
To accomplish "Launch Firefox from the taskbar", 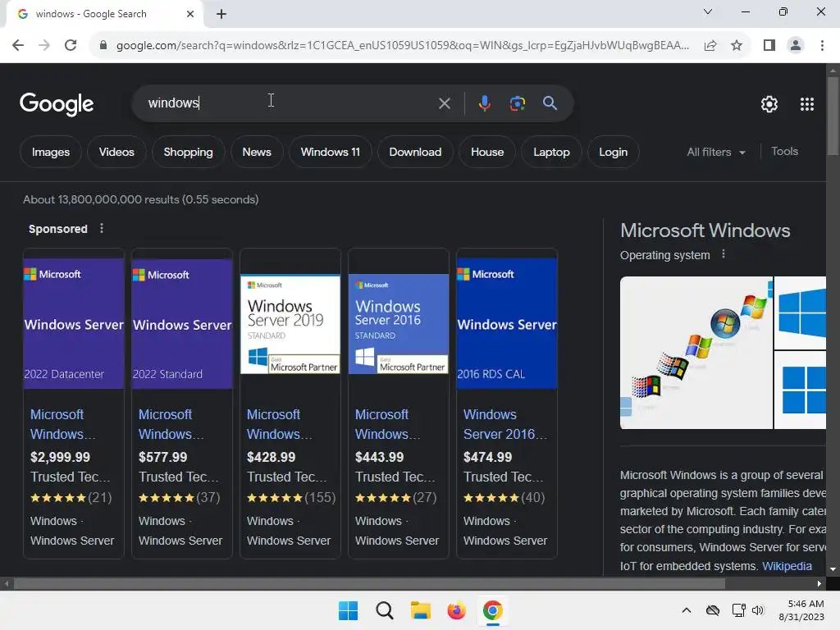I will [456, 610].
